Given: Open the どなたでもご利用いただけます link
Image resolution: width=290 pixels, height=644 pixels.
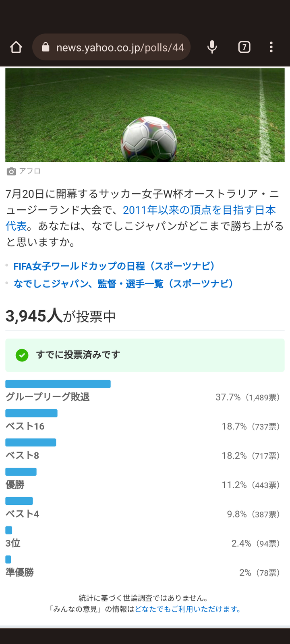Looking at the screenshot, I should tap(187, 609).
